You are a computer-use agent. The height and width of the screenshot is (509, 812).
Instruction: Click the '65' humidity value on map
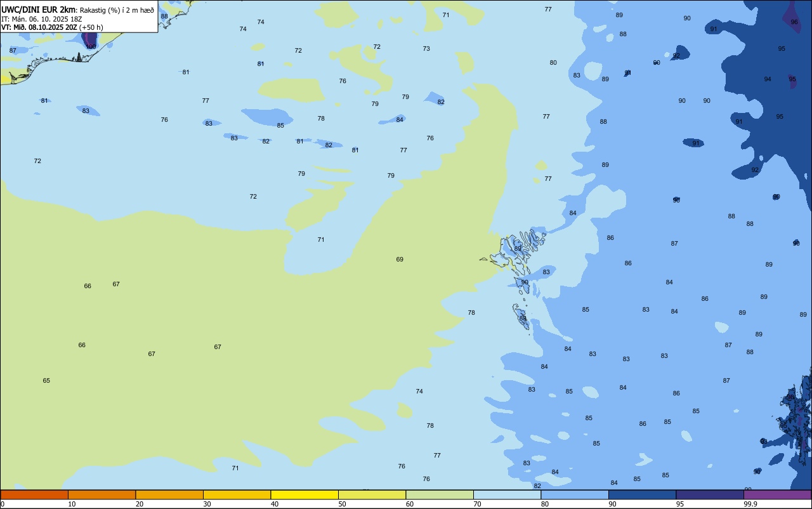(x=46, y=381)
